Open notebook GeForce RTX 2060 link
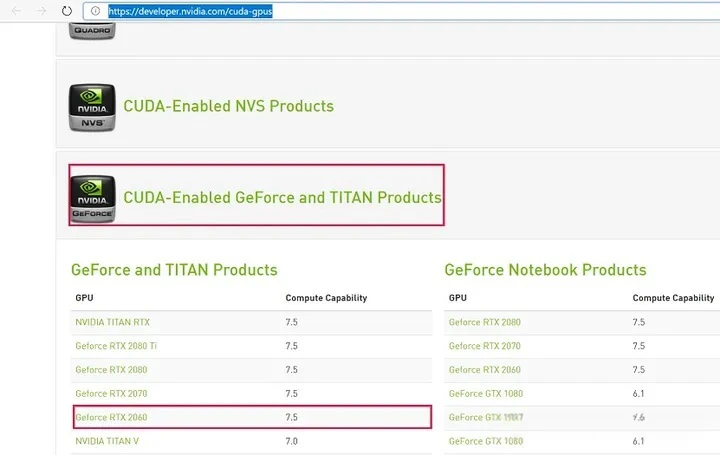This screenshot has width=720, height=455. coord(484,370)
